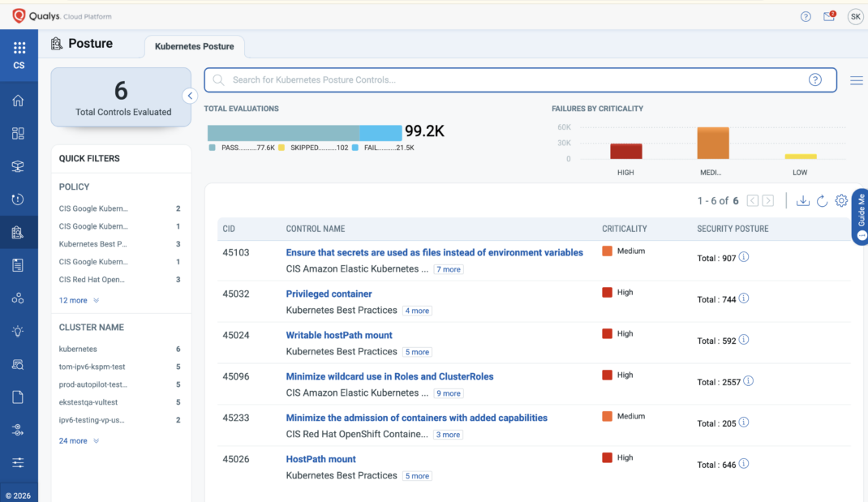The width and height of the screenshot is (868, 502).
Task: Focus the Kubernetes Posture Controls search field
Action: pos(520,79)
